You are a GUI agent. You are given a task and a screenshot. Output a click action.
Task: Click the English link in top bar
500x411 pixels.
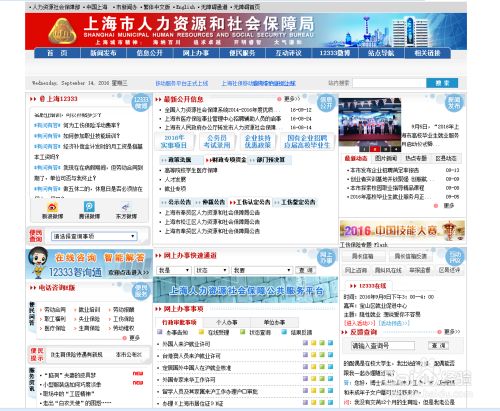click(185, 7)
